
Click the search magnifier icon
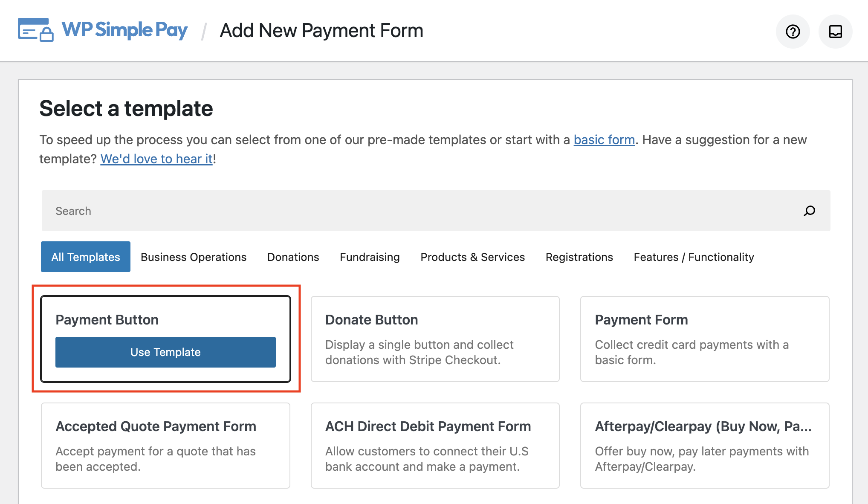pos(809,211)
